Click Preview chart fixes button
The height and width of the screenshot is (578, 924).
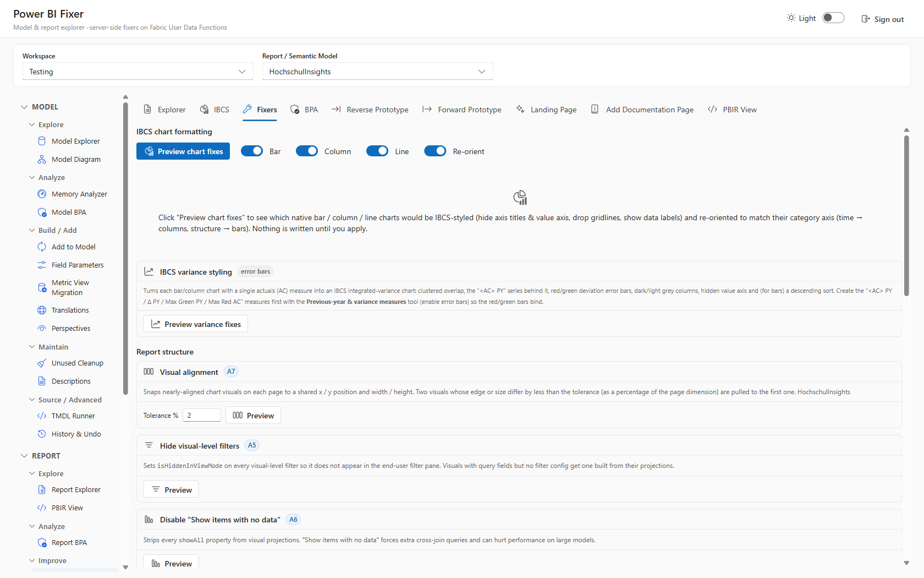pyautogui.click(x=183, y=151)
